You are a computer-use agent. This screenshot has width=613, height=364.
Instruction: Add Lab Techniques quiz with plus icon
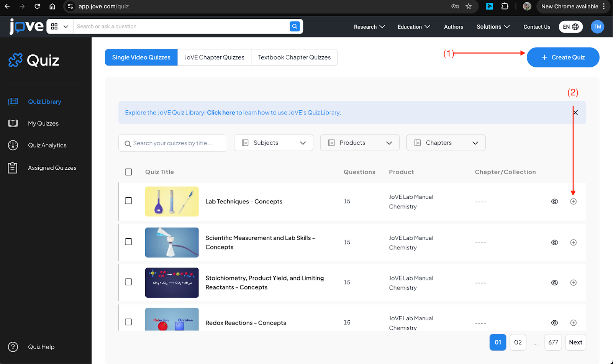click(573, 202)
